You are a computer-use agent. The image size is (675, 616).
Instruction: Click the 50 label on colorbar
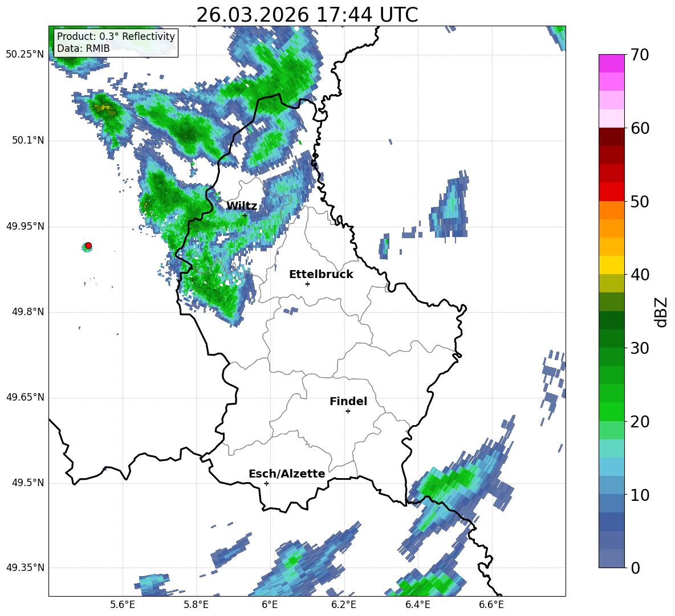click(639, 202)
